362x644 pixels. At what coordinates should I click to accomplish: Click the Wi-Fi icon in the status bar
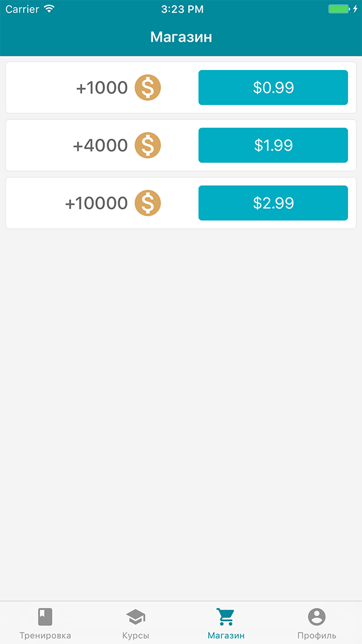point(49,9)
